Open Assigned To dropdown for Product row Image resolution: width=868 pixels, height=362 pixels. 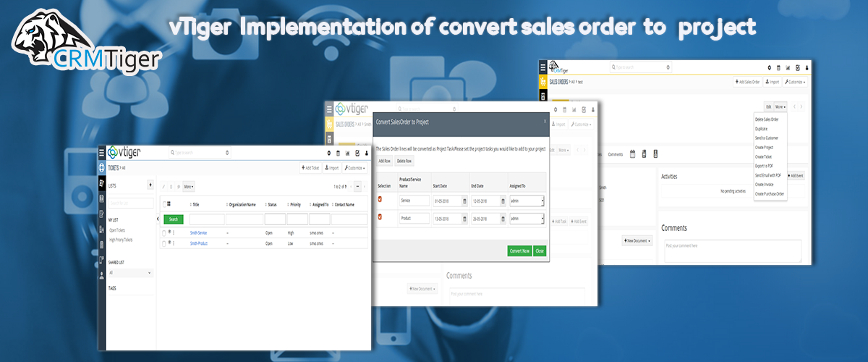pos(527,218)
